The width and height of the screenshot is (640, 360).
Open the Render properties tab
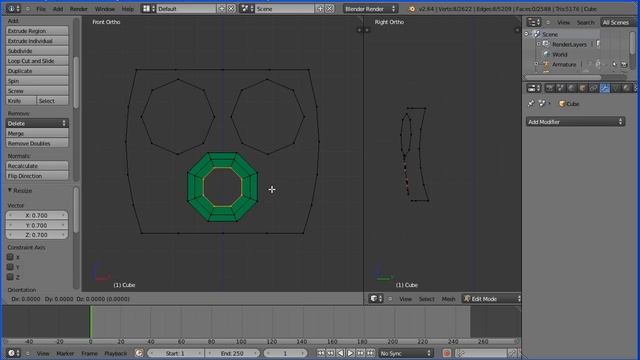549,88
